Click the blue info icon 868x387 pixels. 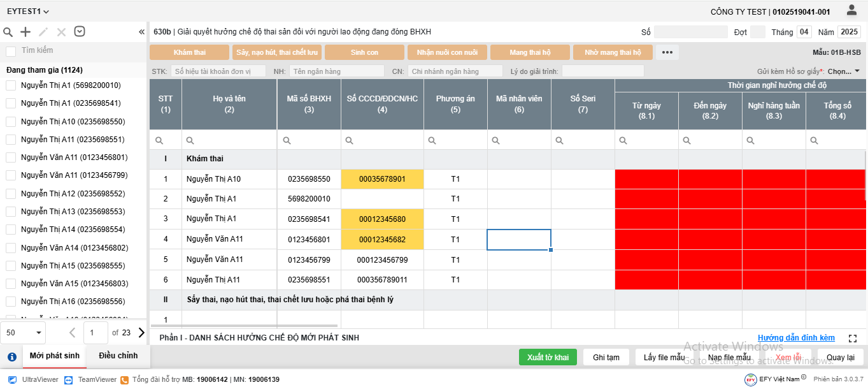point(11,357)
